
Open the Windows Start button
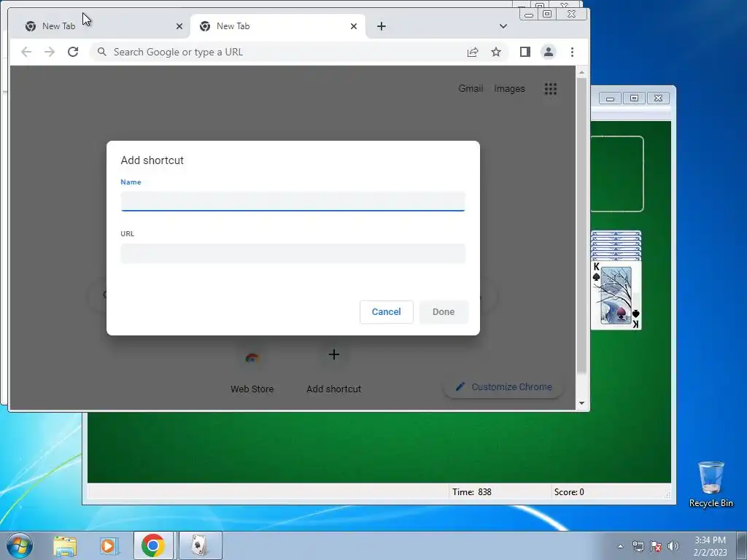20,545
